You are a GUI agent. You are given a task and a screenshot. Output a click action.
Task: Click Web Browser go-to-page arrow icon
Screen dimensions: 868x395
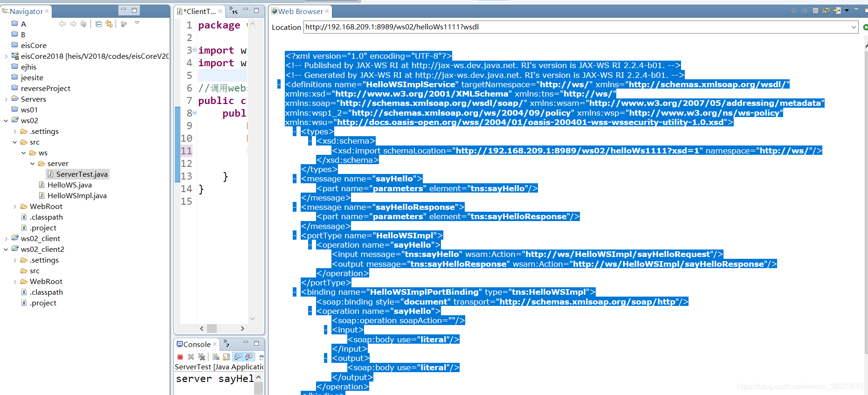(x=837, y=10)
